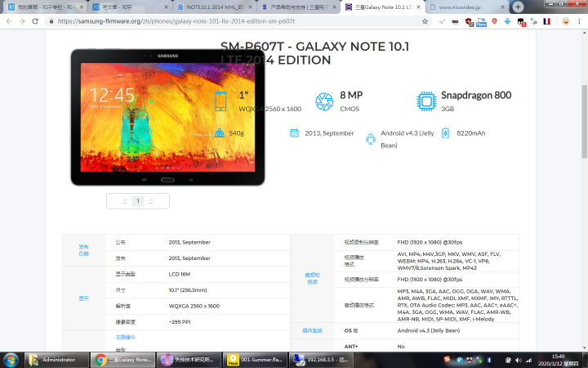Close the Samsung Galaxy Note 10.1 tab
Screen dimensions: 588x368
(x=418, y=7)
